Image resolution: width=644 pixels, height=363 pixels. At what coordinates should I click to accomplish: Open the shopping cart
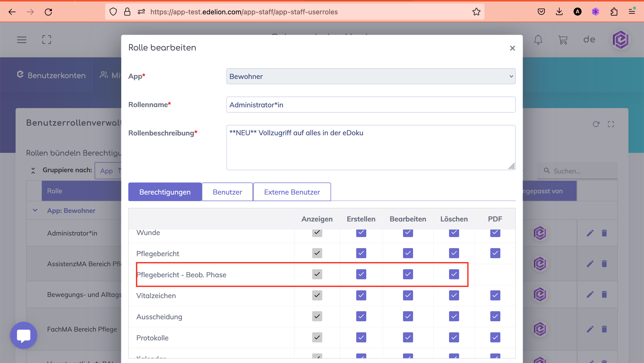click(x=563, y=40)
